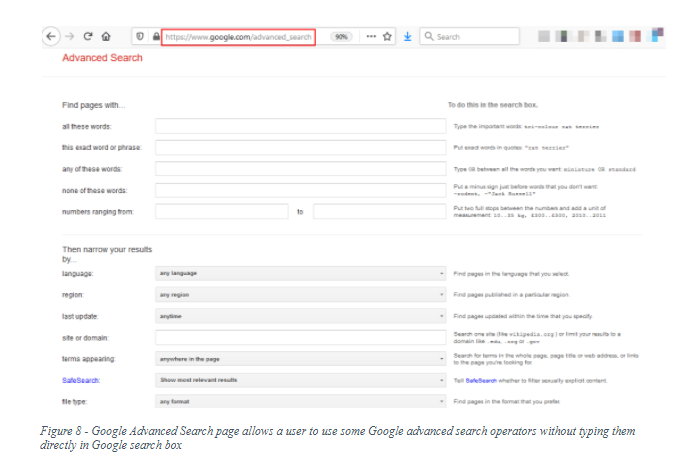This screenshot has height=468, width=698.
Task: Click the blue extension icon in toolbar
Action: point(617,37)
